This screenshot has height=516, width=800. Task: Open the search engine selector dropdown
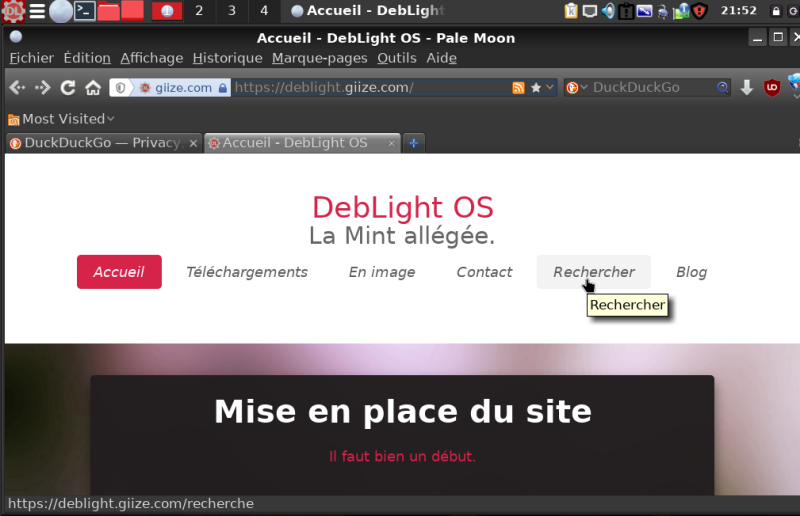[577, 88]
